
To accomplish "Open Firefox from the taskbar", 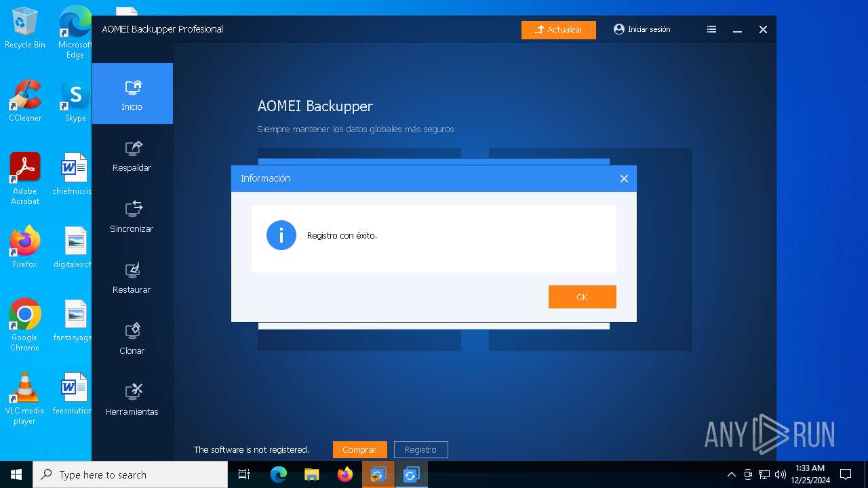I will (x=345, y=474).
